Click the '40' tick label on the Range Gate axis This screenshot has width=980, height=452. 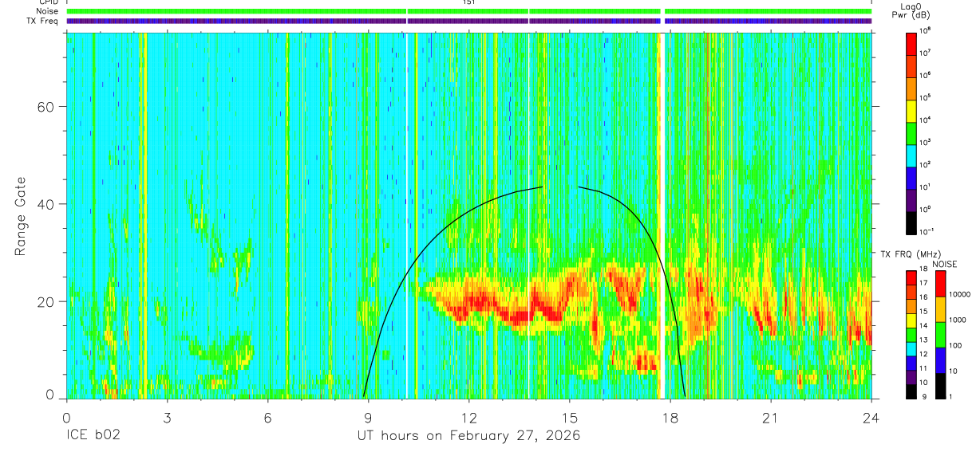coord(45,204)
